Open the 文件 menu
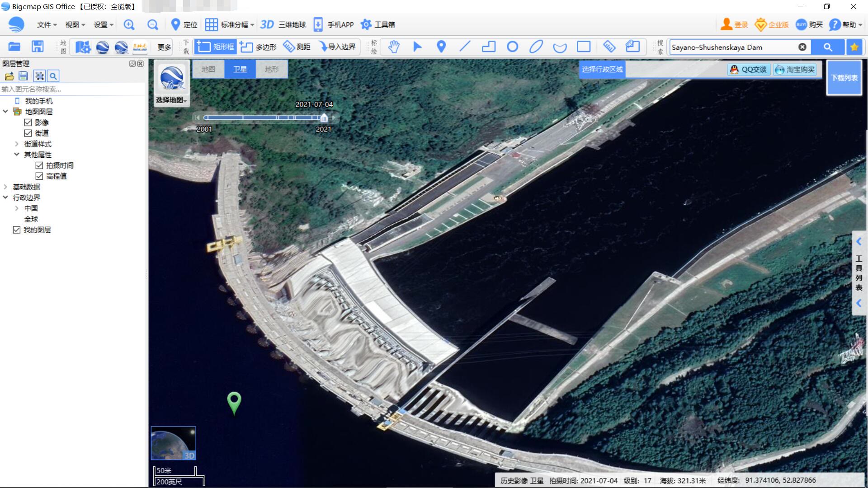The image size is (868, 488). coord(47,25)
